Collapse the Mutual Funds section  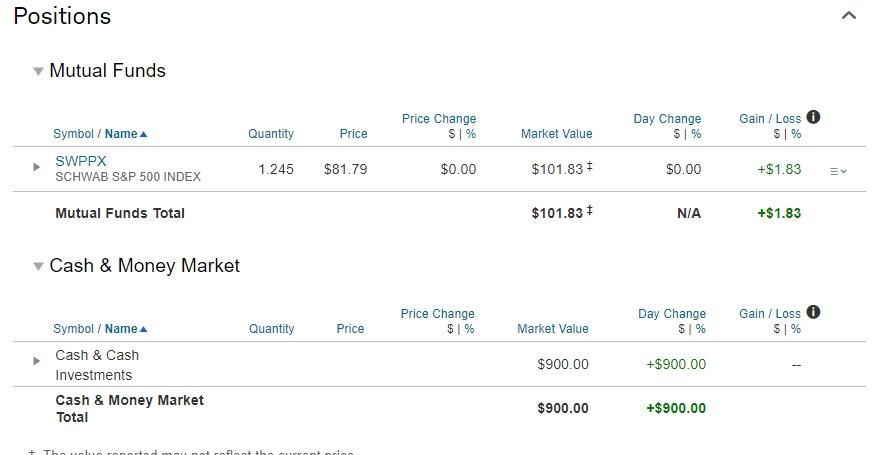[38, 72]
